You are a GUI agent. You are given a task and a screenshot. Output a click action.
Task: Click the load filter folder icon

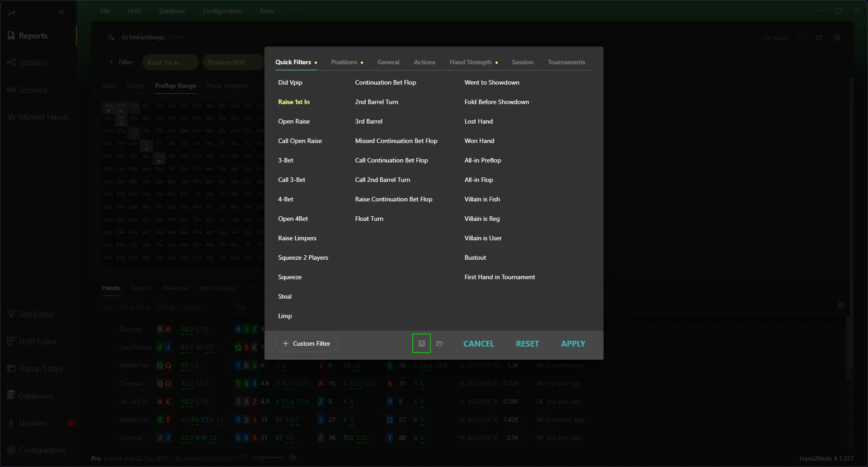(x=439, y=343)
